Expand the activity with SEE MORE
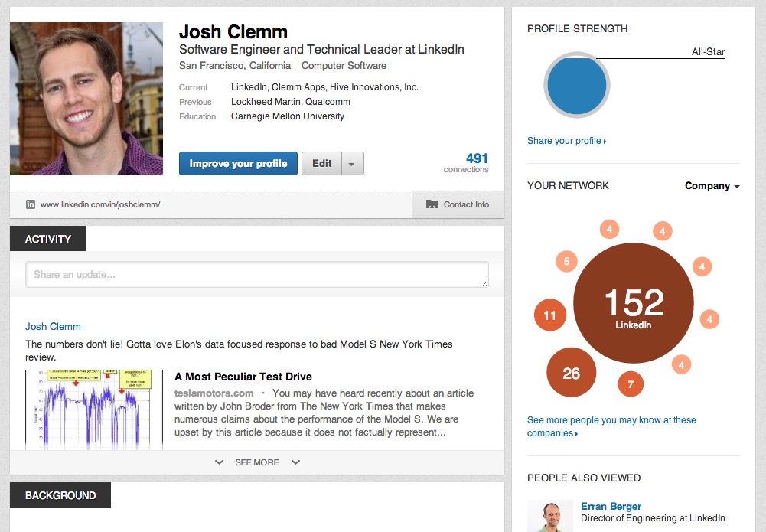 tap(257, 462)
